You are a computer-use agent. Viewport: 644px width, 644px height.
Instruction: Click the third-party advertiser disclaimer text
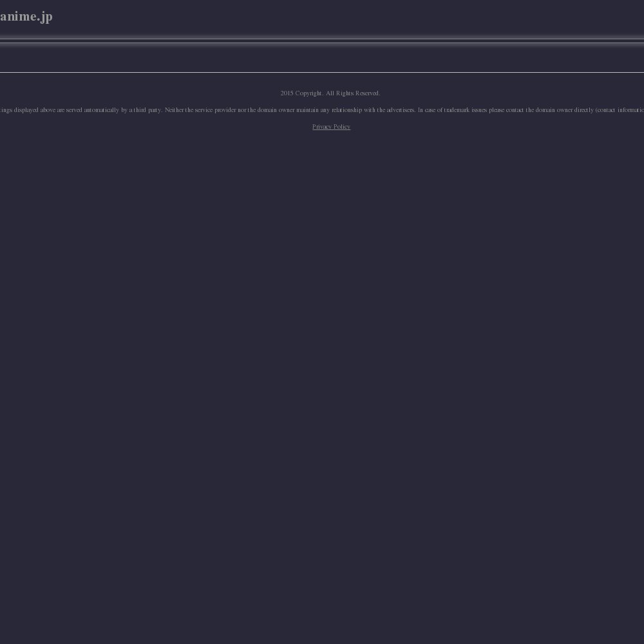click(x=322, y=110)
